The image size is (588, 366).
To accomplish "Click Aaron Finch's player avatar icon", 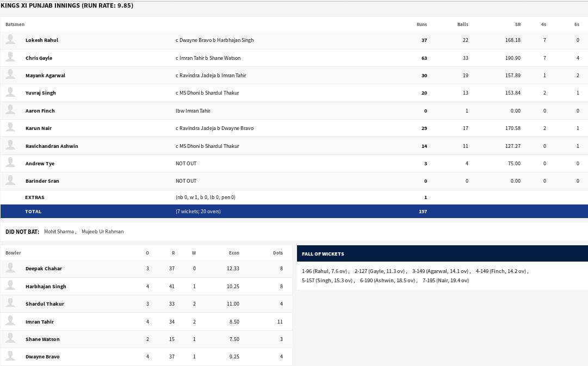I will click(10, 110).
